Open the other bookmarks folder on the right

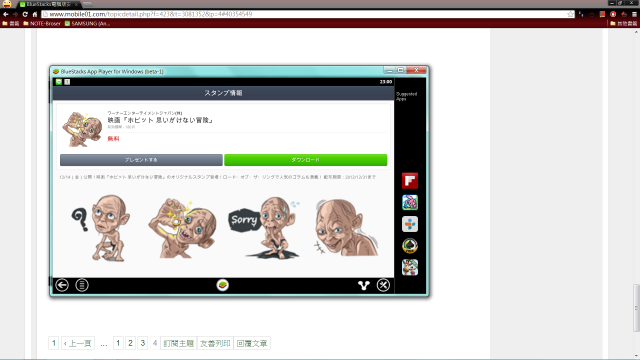(x=623, y=24)
